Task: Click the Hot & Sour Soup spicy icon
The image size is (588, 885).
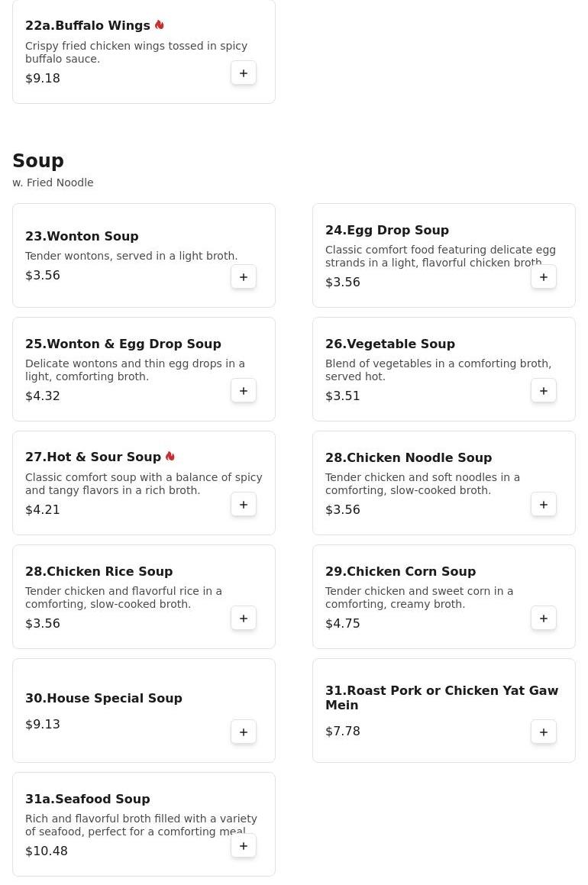Action: click(170, 457)
